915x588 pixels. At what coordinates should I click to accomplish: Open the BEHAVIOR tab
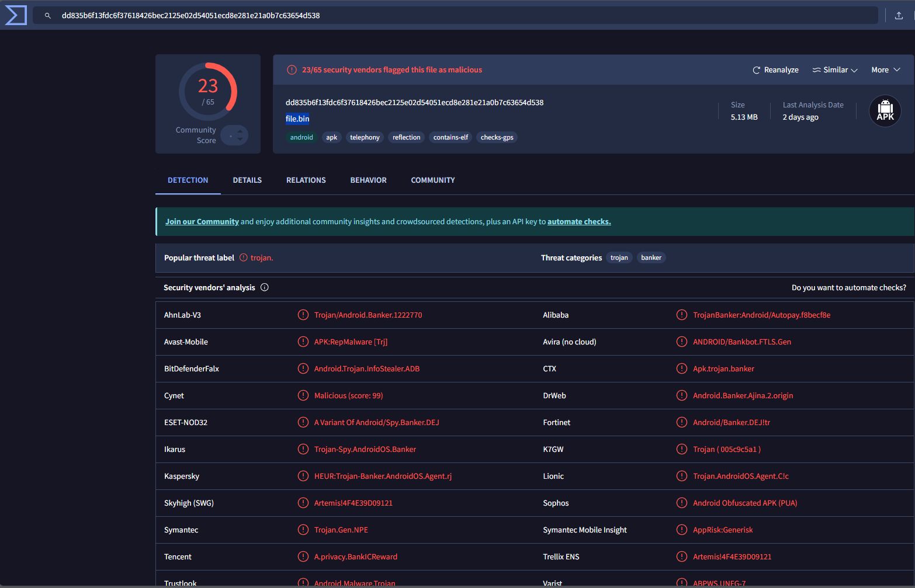coord(368,180)
